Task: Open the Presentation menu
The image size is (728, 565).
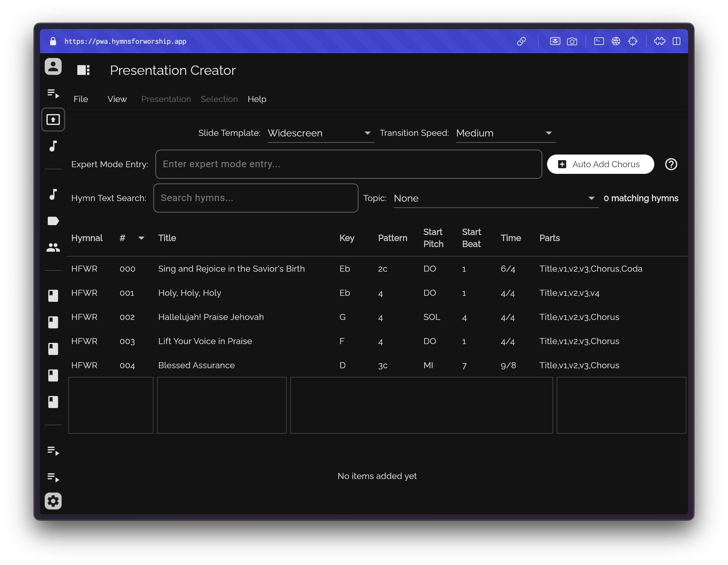Action: click(x=166, y=99)
